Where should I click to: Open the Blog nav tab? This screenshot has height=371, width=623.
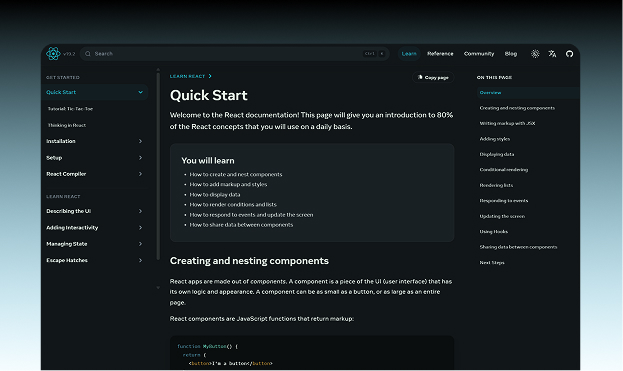(x=511, y=54)
